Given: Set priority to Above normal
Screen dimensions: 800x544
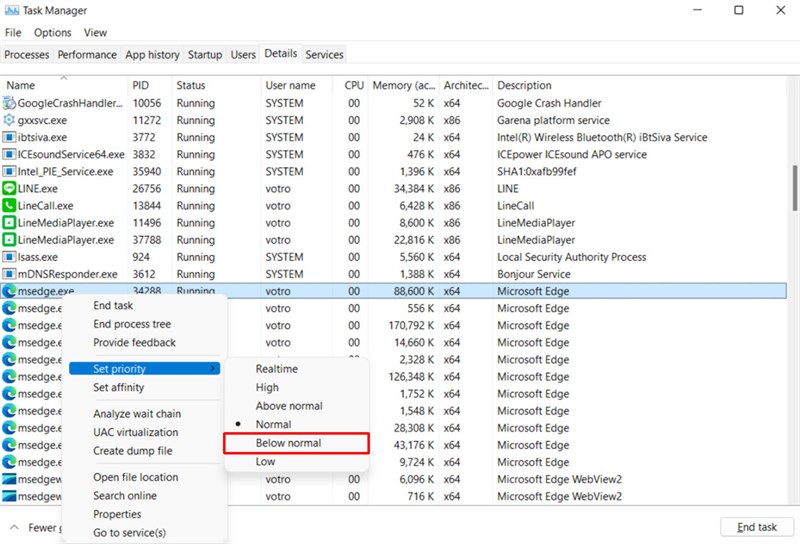Looking at the screenshot, I should pyautogui.click(x=289, y=406).
